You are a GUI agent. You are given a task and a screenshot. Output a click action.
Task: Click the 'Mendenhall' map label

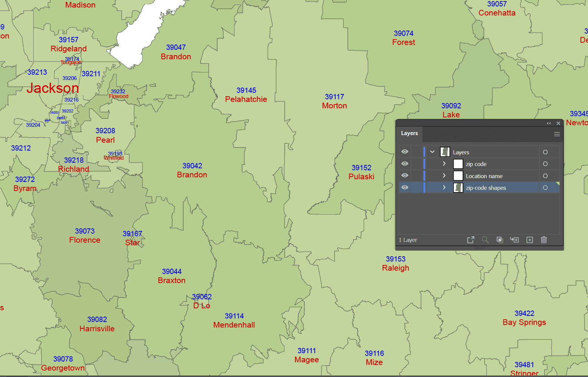[x=234, y=325]
